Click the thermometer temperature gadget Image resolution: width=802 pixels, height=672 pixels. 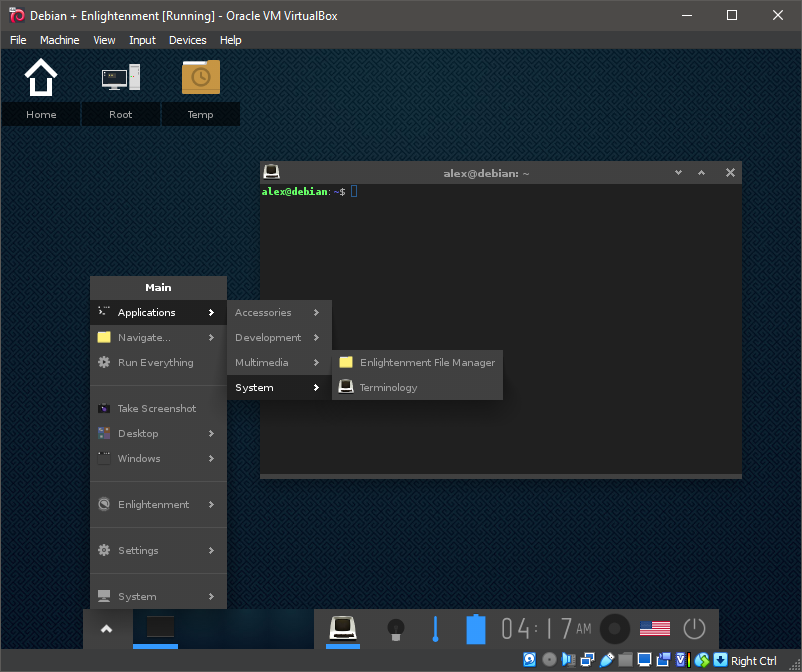[x=435, y=629]
